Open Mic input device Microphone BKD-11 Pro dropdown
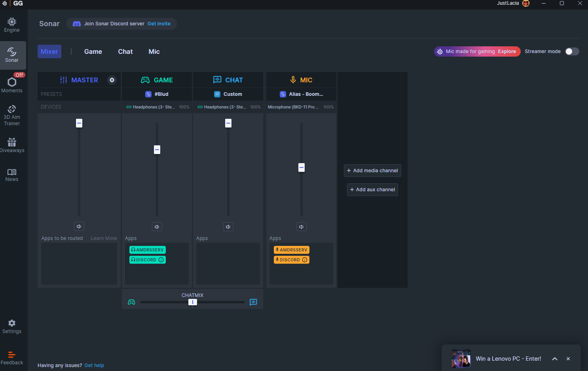This screenshot has width=588, height=371. [x=301, y=107]
